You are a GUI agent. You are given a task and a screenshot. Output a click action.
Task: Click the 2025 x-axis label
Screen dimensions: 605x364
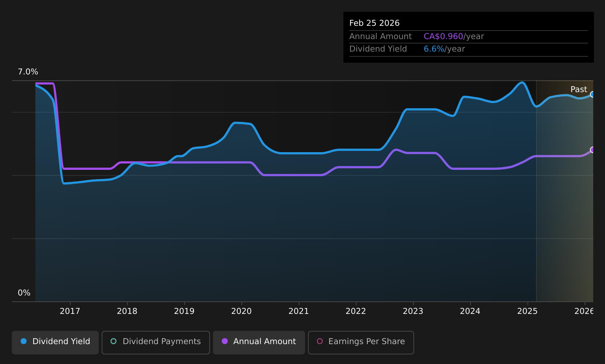(x=528, y=311)
